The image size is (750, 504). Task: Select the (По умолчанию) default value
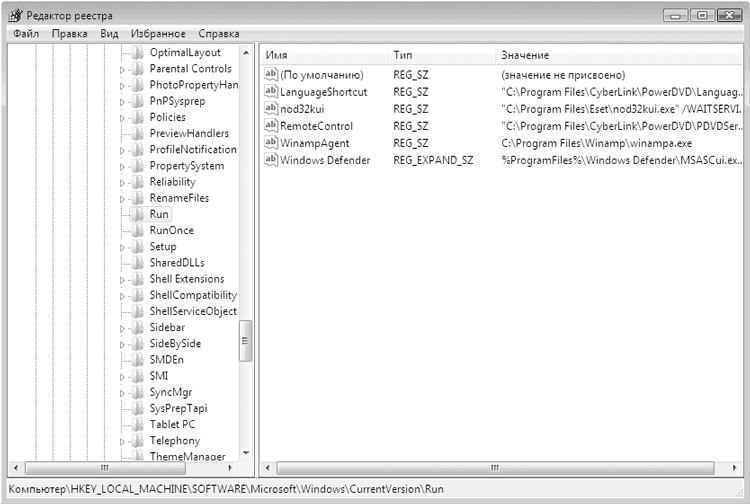pos(321,75)
